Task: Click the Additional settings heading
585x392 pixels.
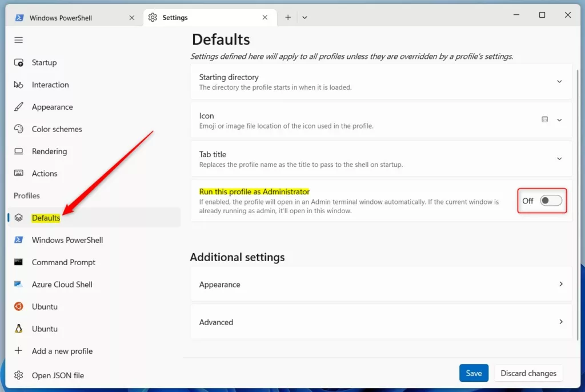Action: click(237, 257)
